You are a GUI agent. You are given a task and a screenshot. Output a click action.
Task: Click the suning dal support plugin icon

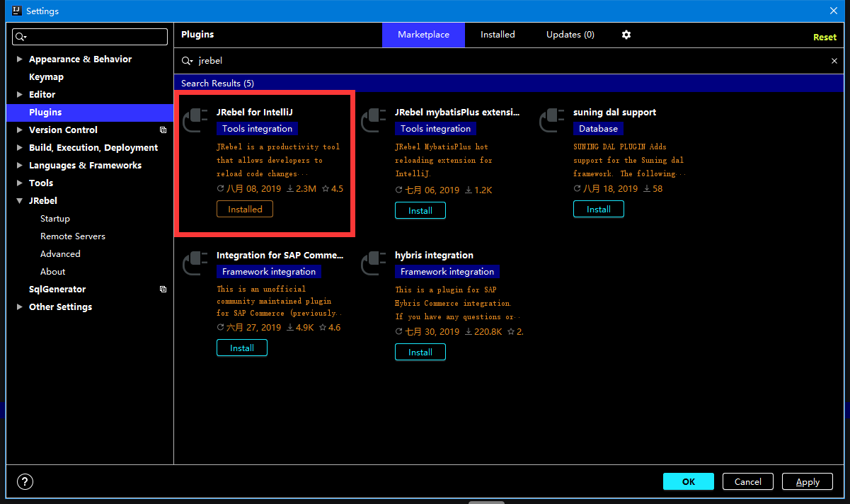(552, 120)
